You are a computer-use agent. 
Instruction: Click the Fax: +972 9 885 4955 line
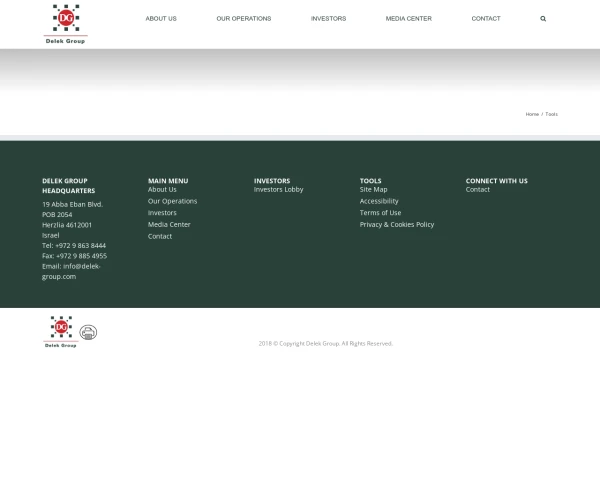(75, 256)
